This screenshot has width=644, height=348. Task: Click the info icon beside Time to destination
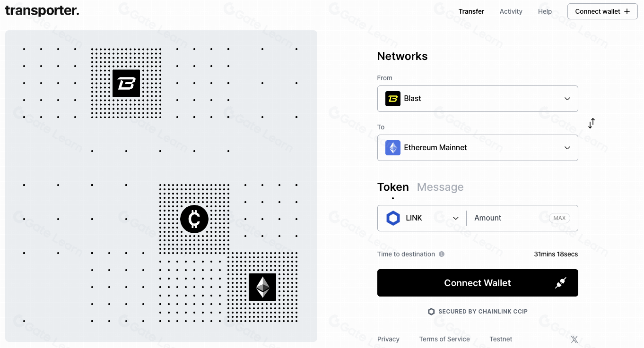[442, 254]
